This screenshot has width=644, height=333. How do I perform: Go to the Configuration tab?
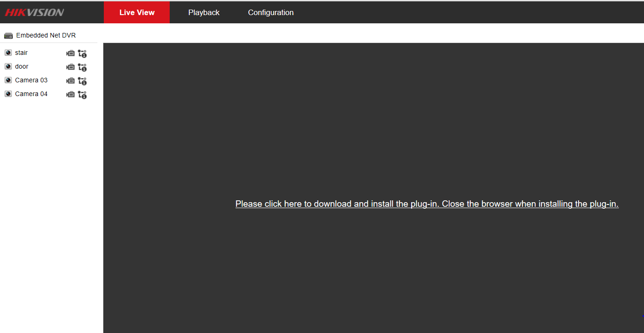point(271,12)
